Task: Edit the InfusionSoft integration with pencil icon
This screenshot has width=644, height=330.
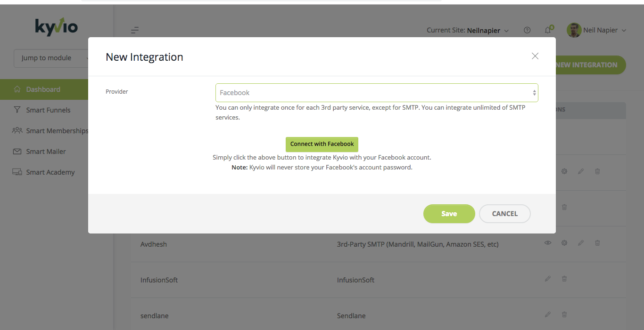Action: click(x=548, y=279)
